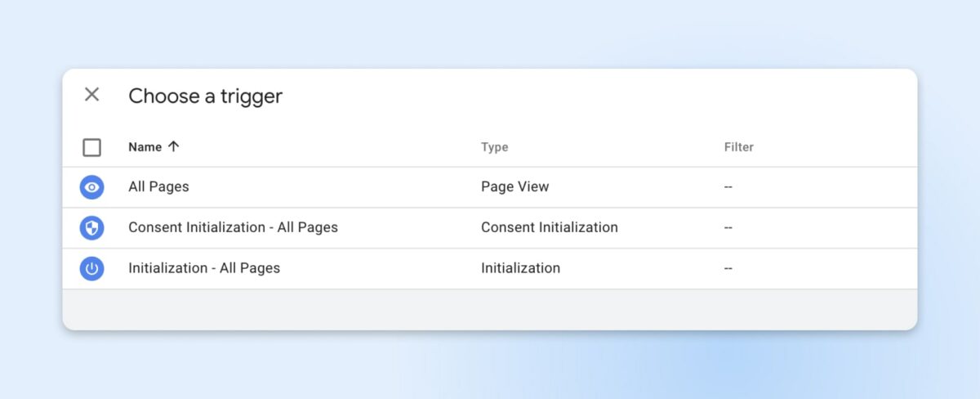Viewport: 980px width, 399px height.
Task: Sort the list by Filter column header
Action: pyautogui.click(x=738, y=147)
